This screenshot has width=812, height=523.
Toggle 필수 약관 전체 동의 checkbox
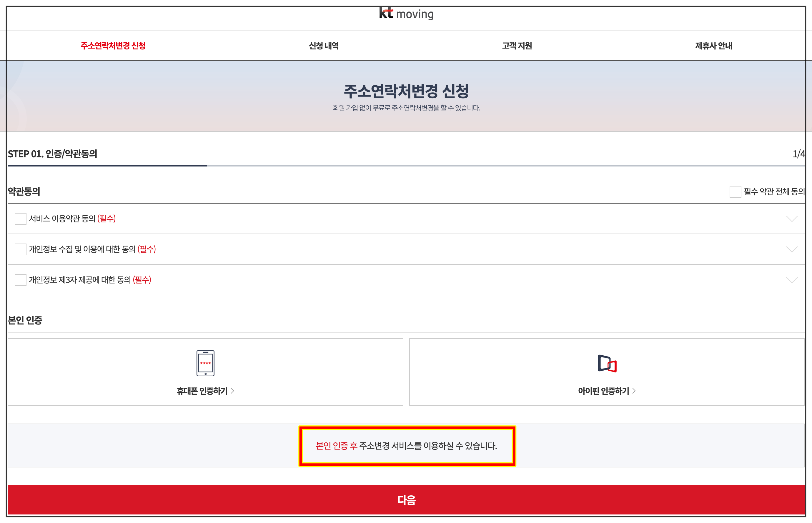735,191
